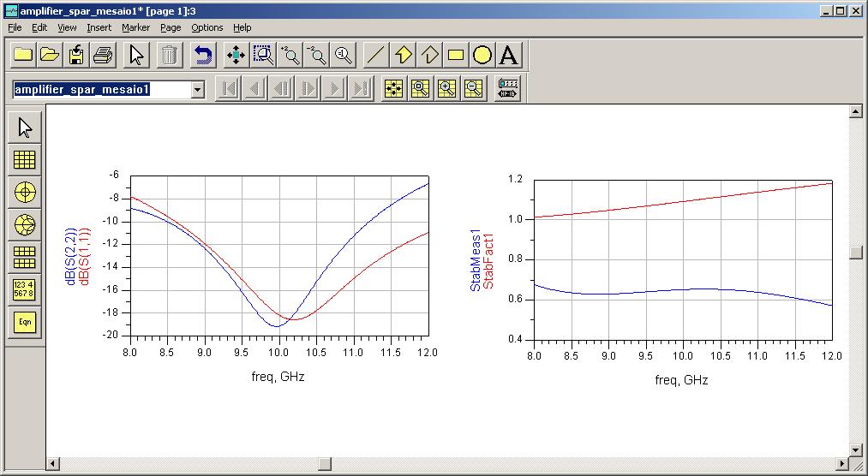
Task: Insert a rectangular plot from palette
Action: coord(24,160)
